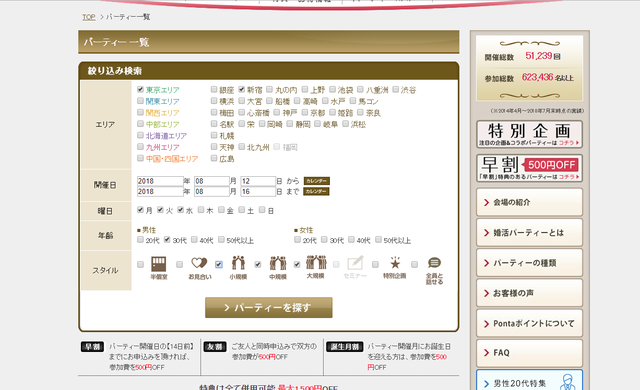
Task: Check the 渋谷 checkbox
Action: [x=396, y=89]
